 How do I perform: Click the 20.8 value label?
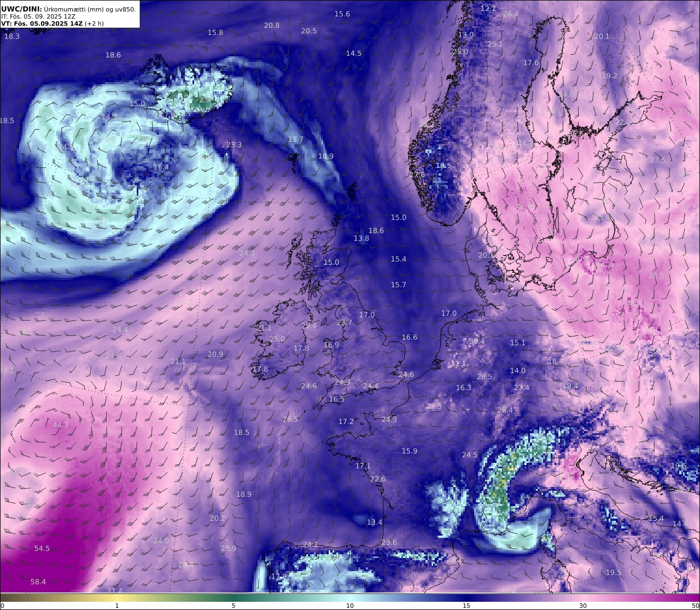(272, 25)
